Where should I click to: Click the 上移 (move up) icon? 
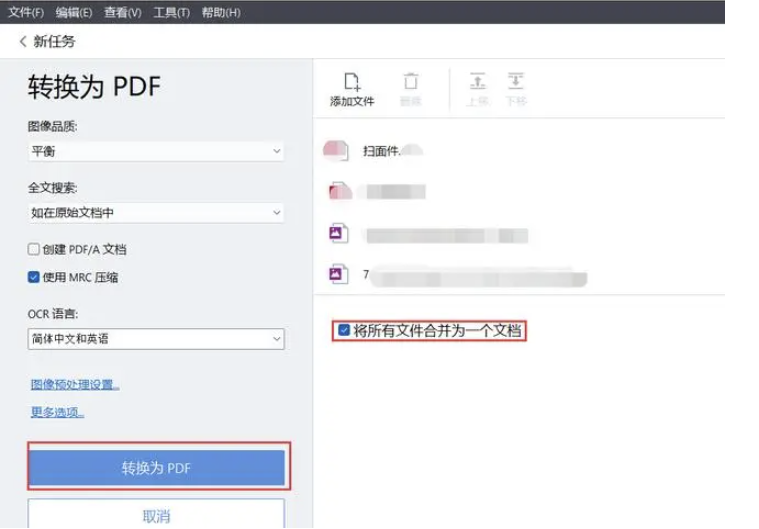[477, 82]
